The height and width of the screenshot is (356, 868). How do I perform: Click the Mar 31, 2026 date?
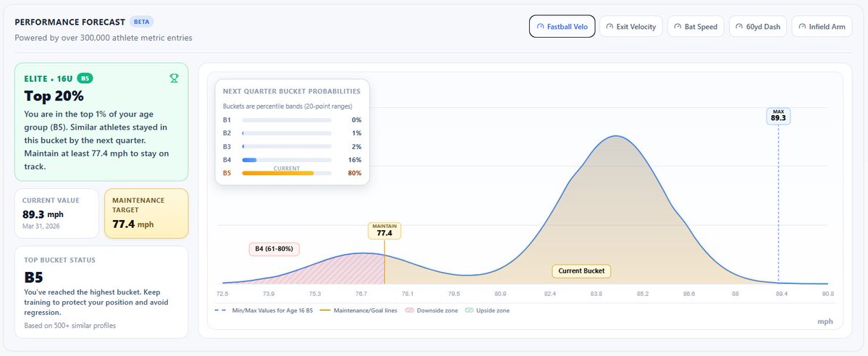[41, 226]
